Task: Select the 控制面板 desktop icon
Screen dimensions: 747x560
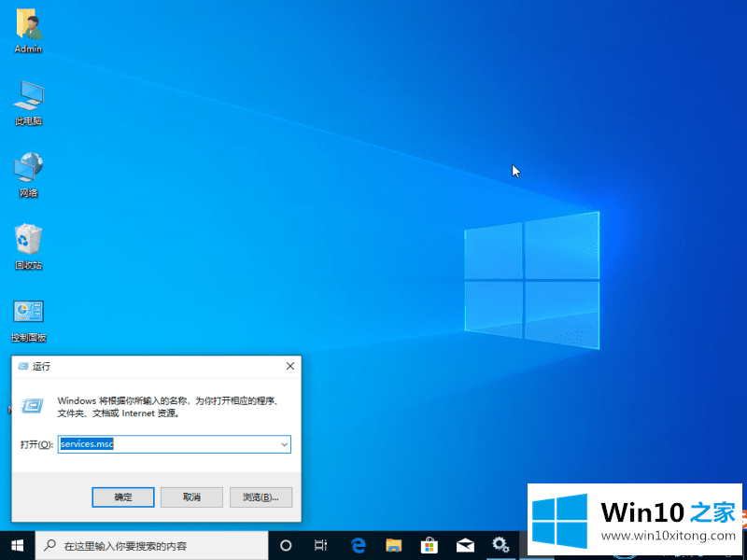Action: coord(29,321)
